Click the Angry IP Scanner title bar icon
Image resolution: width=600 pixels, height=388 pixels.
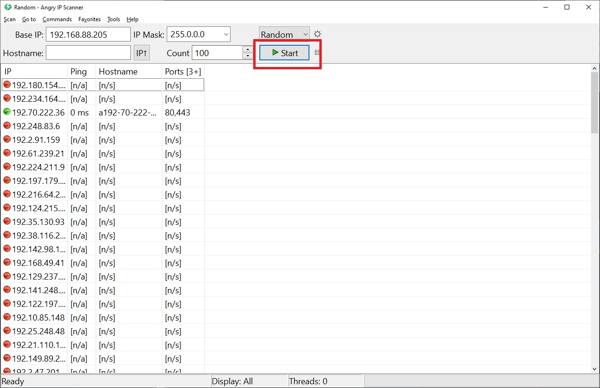(7, 7)
